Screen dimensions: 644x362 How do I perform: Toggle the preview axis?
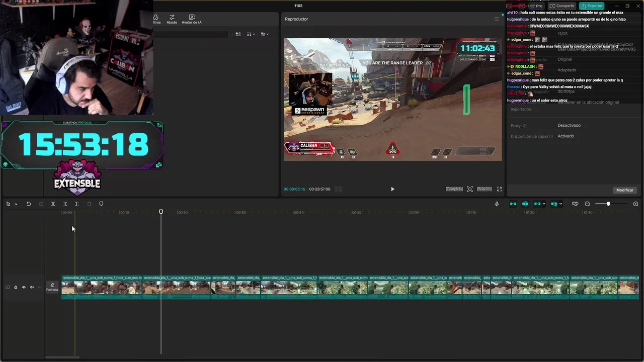[x=554, y=204]
